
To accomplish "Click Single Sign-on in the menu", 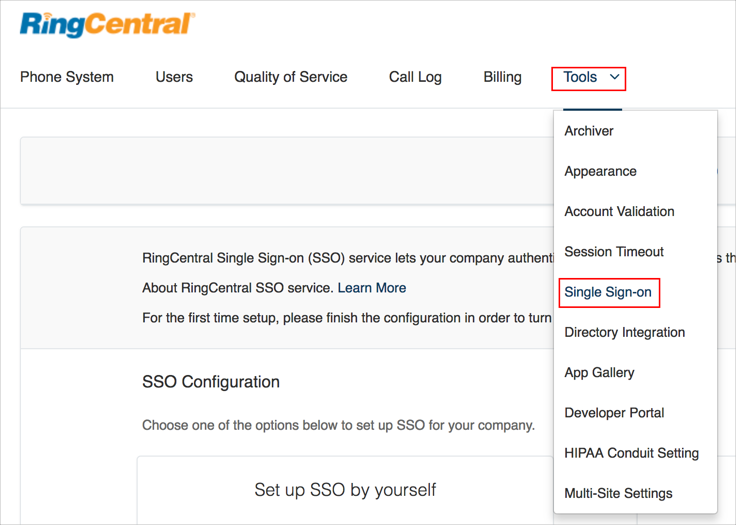I will (x=608, y=292).
